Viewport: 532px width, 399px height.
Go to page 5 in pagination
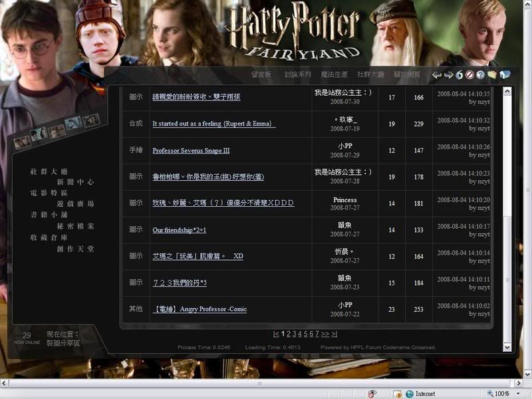[306, 334]
